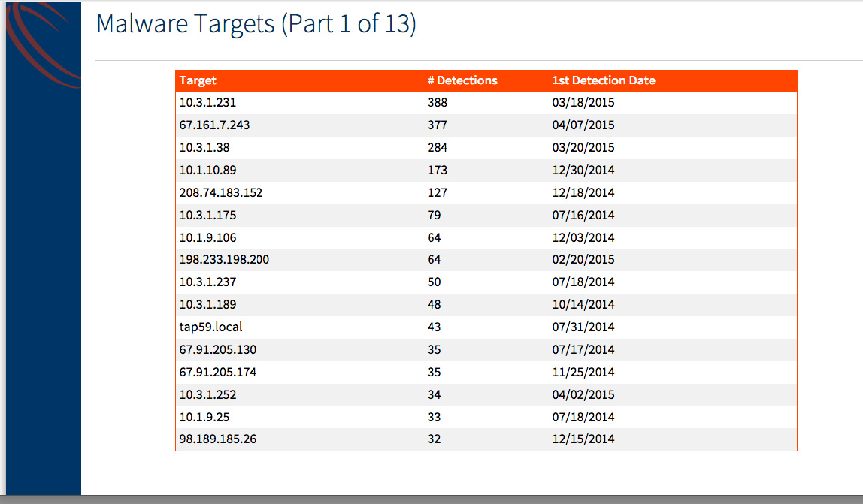
Task: Select target 98.189.185.26
Action: 217,439
